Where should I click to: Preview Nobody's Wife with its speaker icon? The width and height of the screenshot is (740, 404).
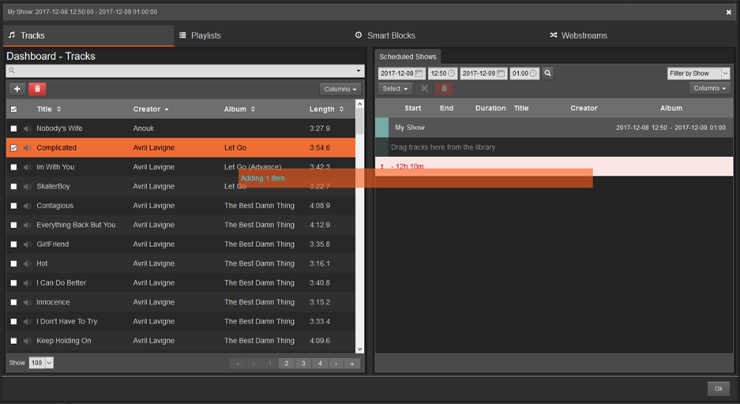click(x=27, y=129)
